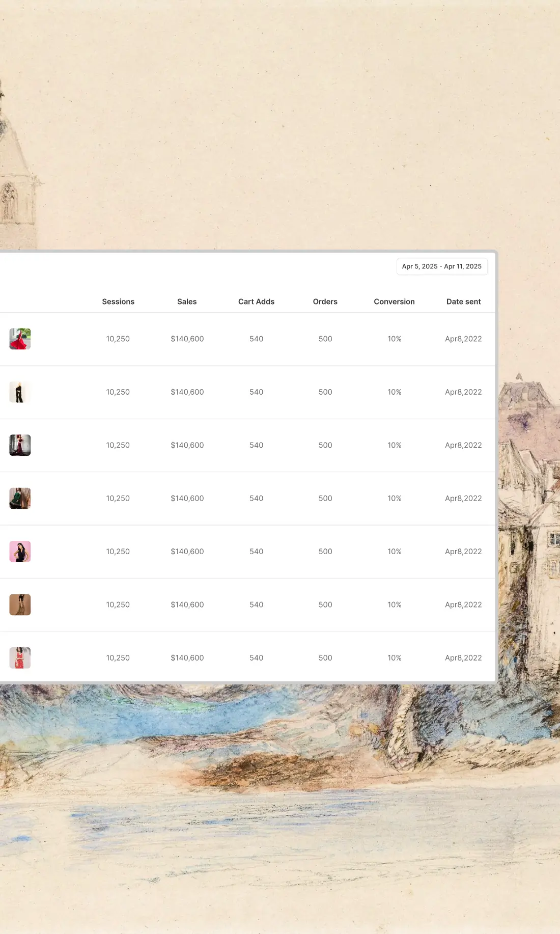Viewport: 560px width, 934px height.
Task: Sort by the Conversion column header
Action: point(395,301)
